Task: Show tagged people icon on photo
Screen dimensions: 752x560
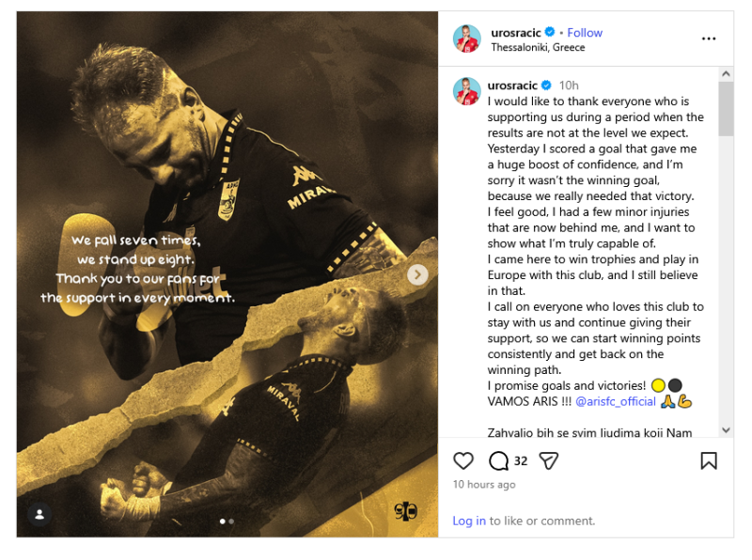Action: tap(39, 515)
